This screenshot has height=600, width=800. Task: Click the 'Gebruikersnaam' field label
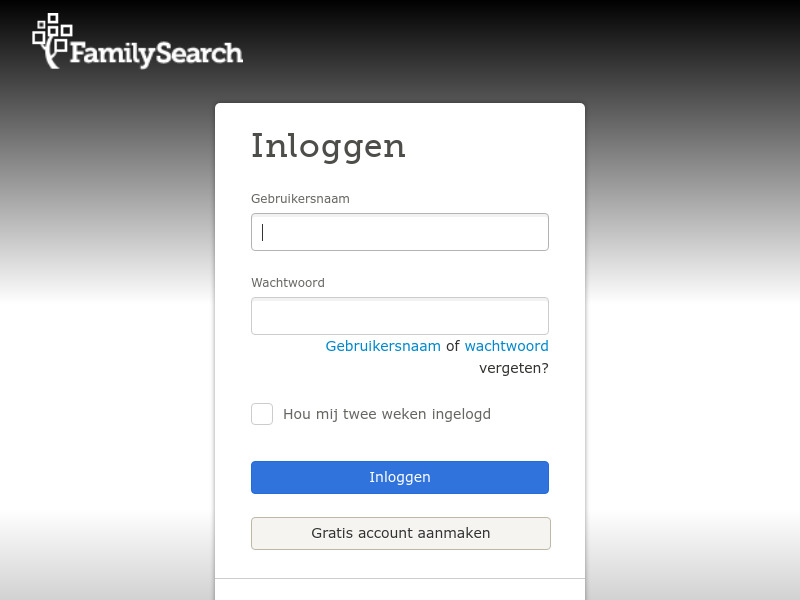[300, 198]
